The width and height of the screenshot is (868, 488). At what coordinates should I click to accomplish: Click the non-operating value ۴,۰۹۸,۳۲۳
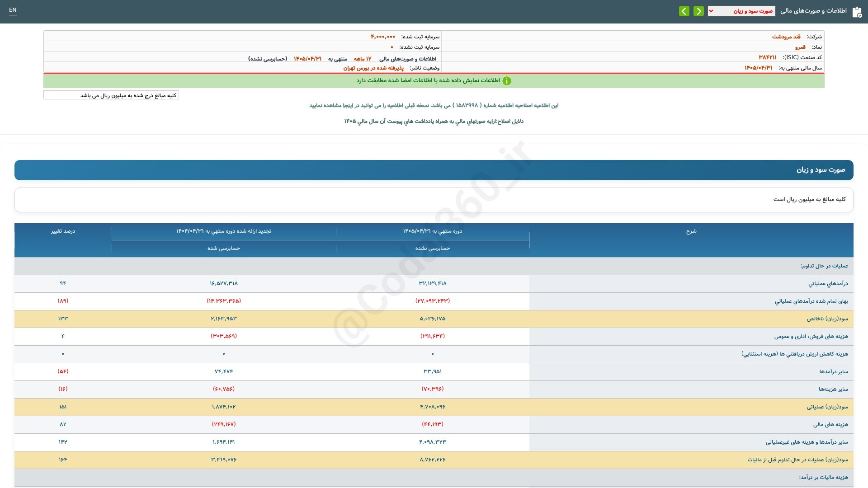(x=433, y=442)
